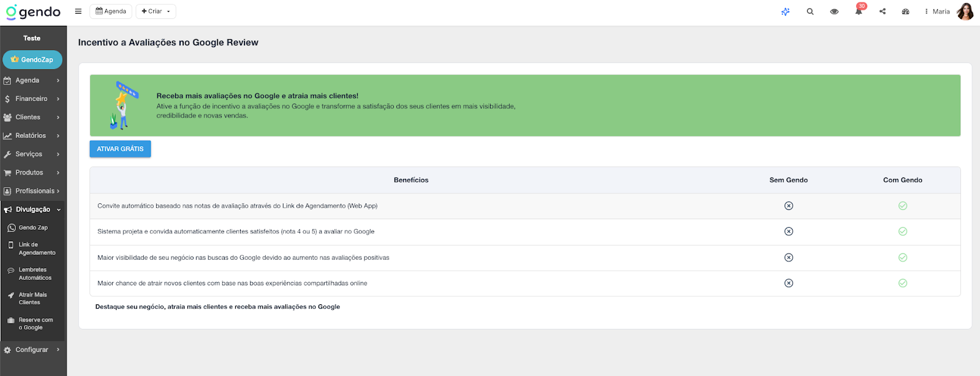
Task: Click Com Gendo check icon for Convite automático row
Action: point(903,206)
